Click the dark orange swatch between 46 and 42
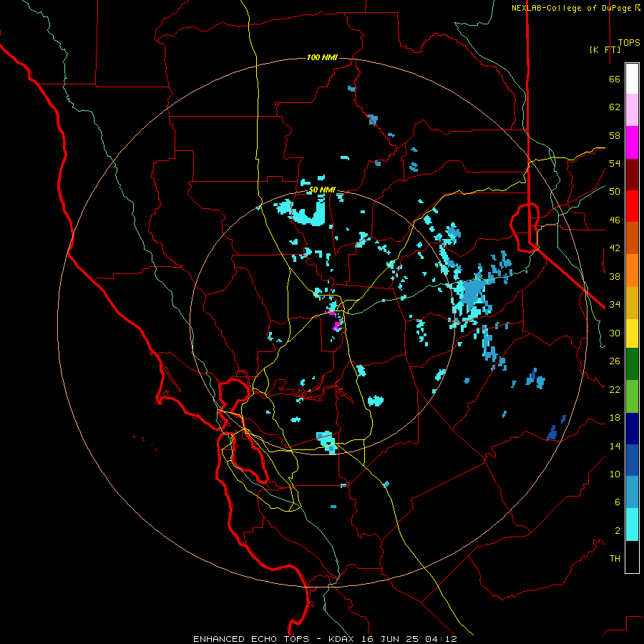Viewport: 644px width, 644px height. [632, 238]
